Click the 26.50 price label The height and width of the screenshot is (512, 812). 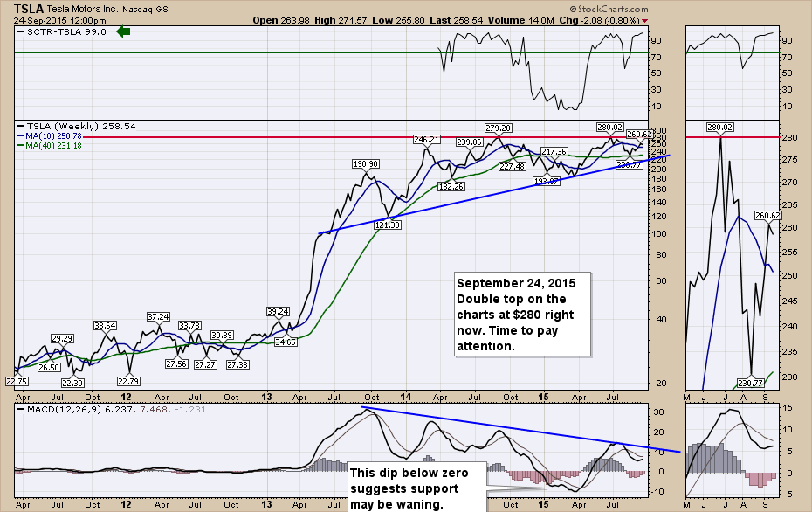[x=49, y=368]
